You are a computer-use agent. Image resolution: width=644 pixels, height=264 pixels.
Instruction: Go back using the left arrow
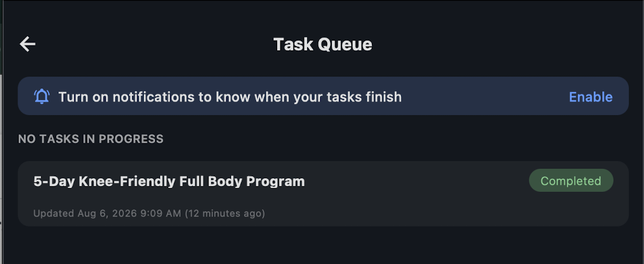[27, 44]
